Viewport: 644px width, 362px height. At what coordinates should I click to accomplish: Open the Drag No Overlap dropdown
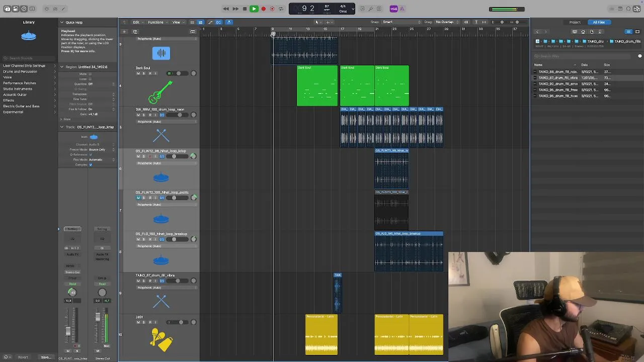(447, 22)
